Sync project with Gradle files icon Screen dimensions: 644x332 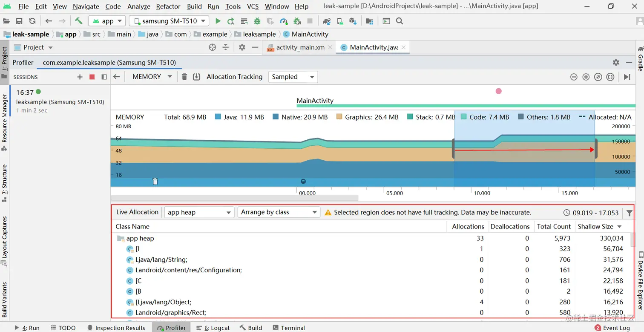tap(327, 21)
